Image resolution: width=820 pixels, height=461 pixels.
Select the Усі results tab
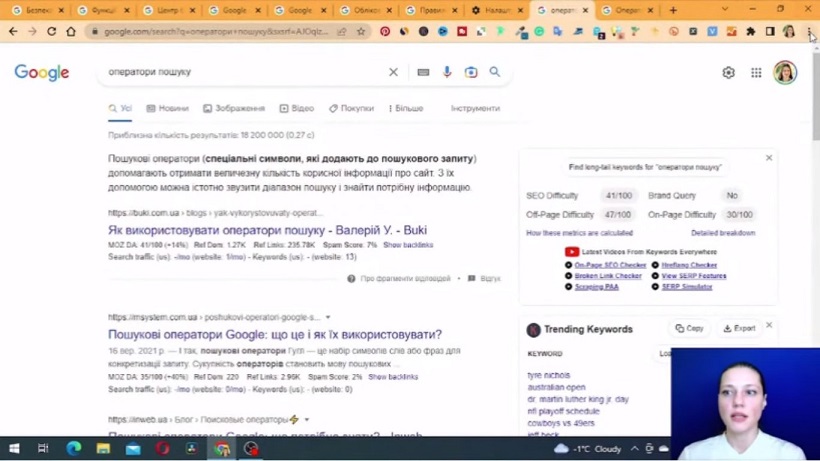[120, 108]
